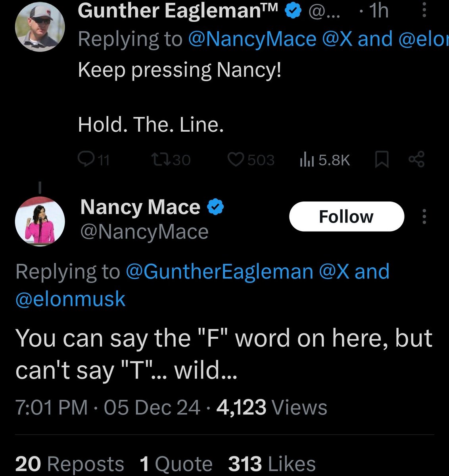Image resolution: width=449 pixels, height=476 pixels.
Task: Open more options on Gunther Eagleman's tweet
Action: 424,10
